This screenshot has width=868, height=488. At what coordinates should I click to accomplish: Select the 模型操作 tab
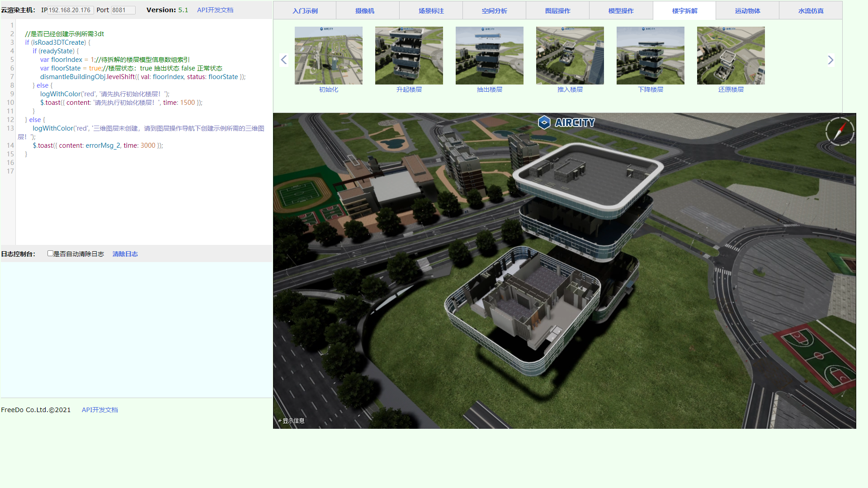pos(621,10)
